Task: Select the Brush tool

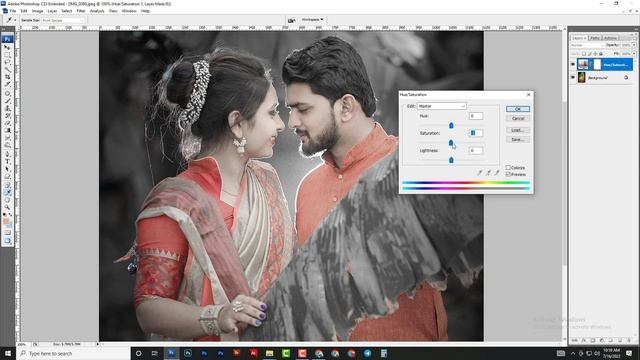Action: [7, 100]
